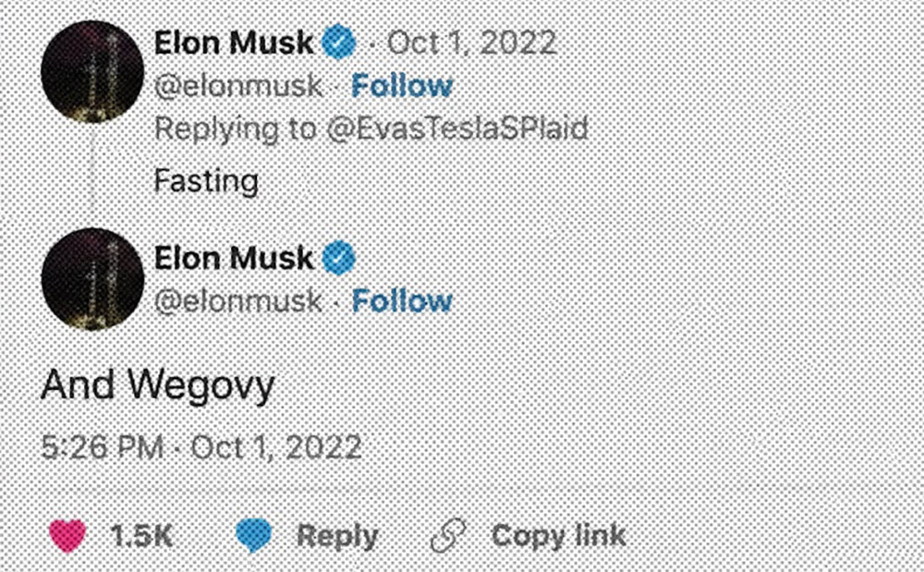Image resolution: width=924 pixels, height=572 pixels.
Task: Click the pink heart like icon
Action: (67, 536)
